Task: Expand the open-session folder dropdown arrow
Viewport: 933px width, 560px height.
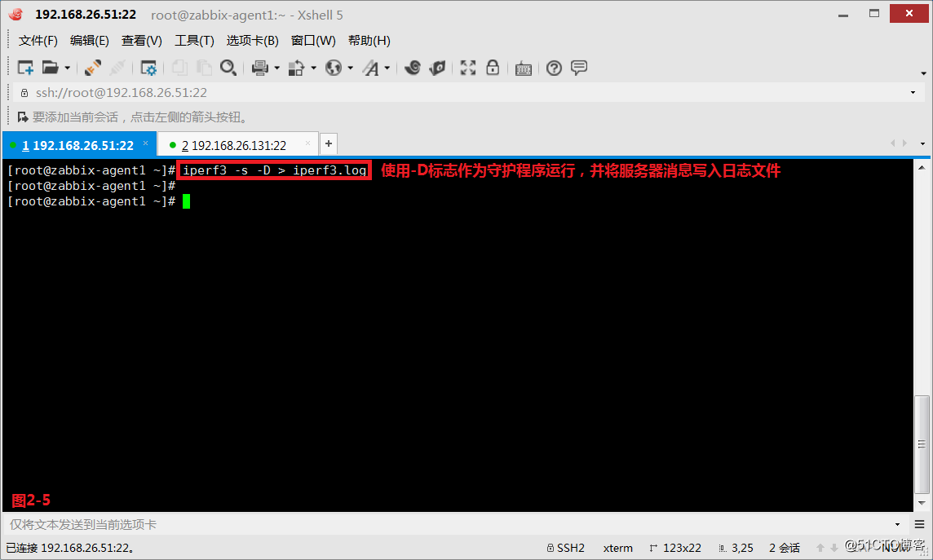Action: tap(67, 68)
